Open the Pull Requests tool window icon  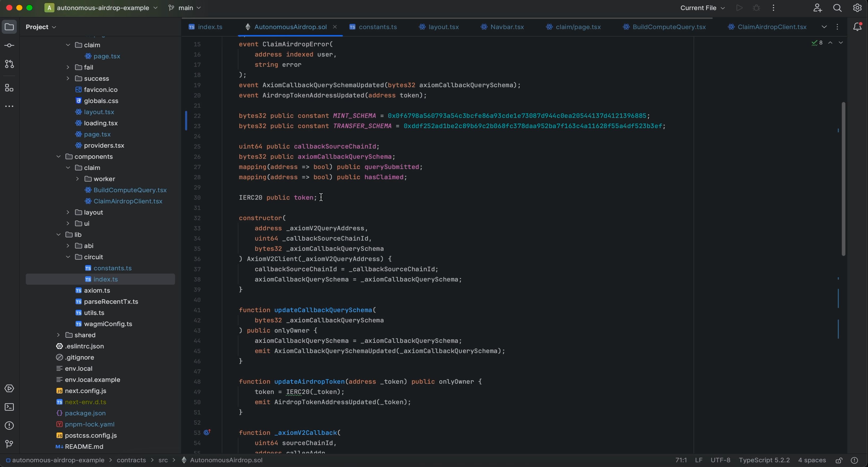(9, 64)
